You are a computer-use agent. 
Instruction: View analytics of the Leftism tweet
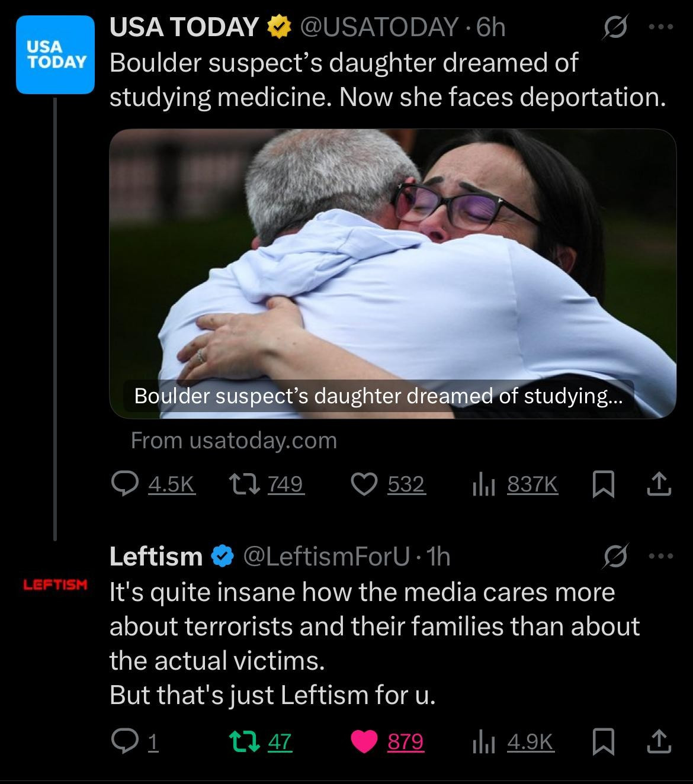click(x=513, y=741)
